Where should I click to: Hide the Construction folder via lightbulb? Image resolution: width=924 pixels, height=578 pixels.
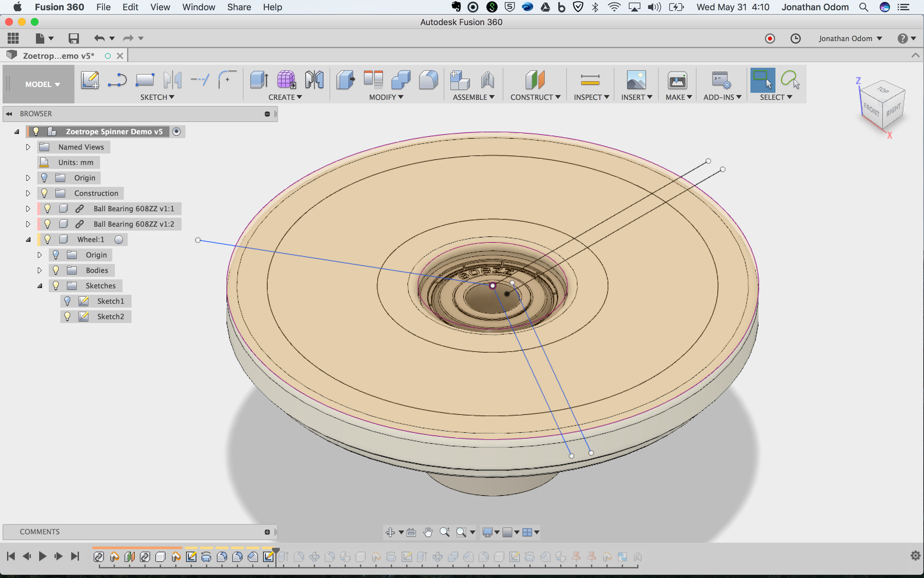click(x=44, y=193)
